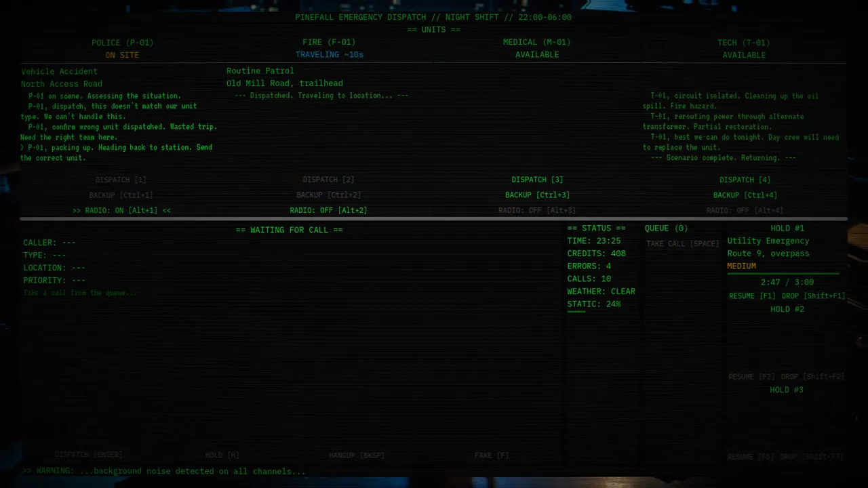Viewport: 868px width, 488px height.
Task: Drop hold #1 call with DROP [Shift+F1]
Action: pyautogui.click(x=813, y=296)
